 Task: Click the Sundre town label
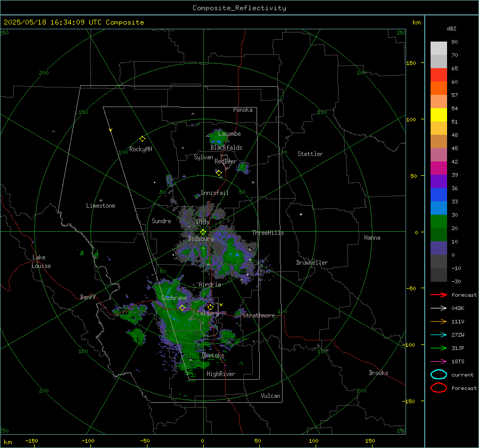161,221
